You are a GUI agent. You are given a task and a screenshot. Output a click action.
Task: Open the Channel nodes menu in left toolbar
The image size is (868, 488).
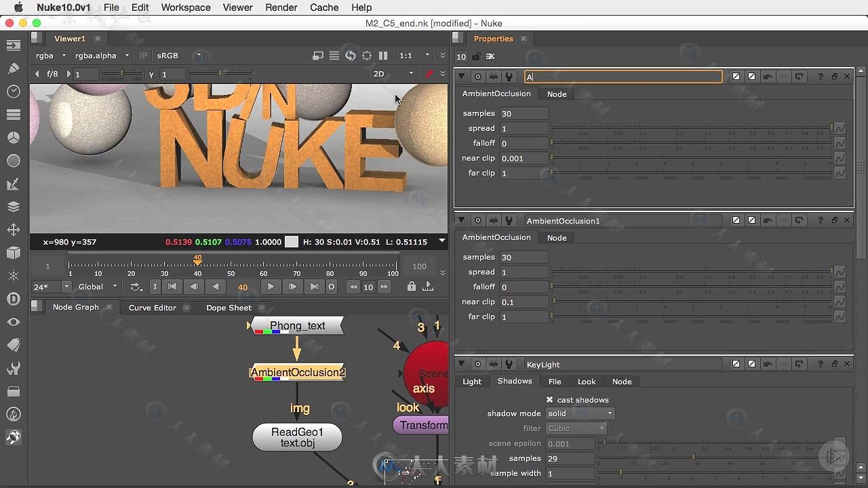[x=13, y=115]
